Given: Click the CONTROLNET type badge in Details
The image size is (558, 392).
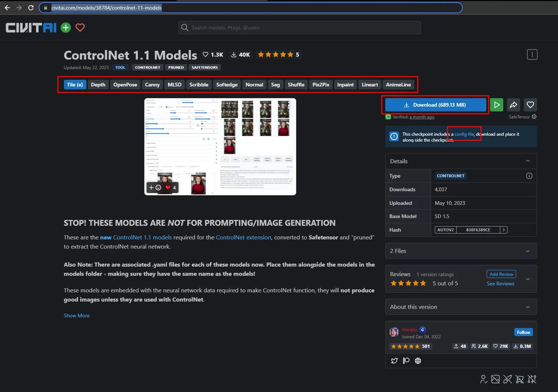Looking at the screenshot, I should point(451,176).
